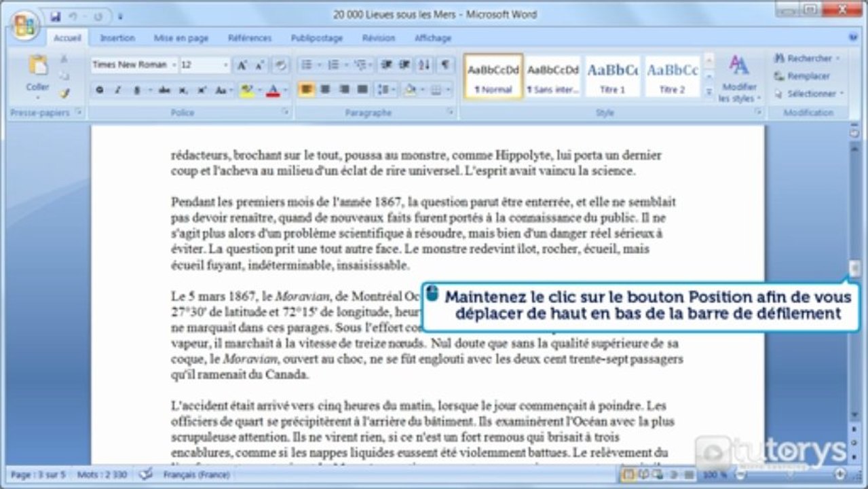868x489 pixels.
Task: Toggle italic formatting (I)
Action: [x=117, y=90]
